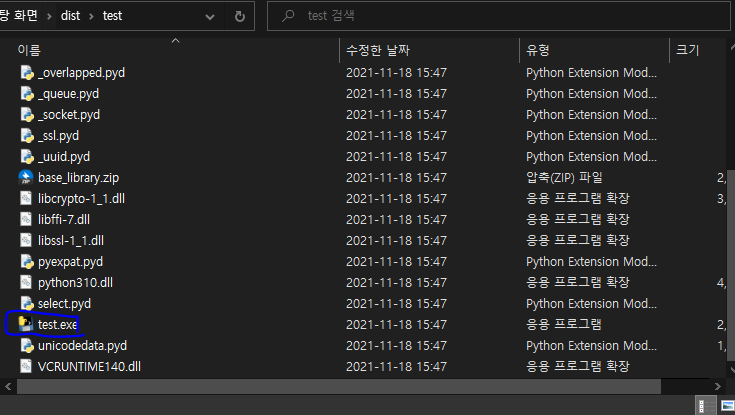Select the file name unicodedata.pyd
The height and width of the screenshot is (415, 735).
click(x=82, y=346)
